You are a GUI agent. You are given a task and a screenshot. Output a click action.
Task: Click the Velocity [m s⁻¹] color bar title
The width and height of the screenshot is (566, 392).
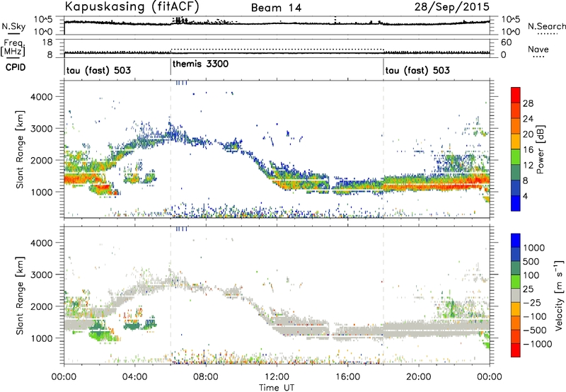pos(559,295)
